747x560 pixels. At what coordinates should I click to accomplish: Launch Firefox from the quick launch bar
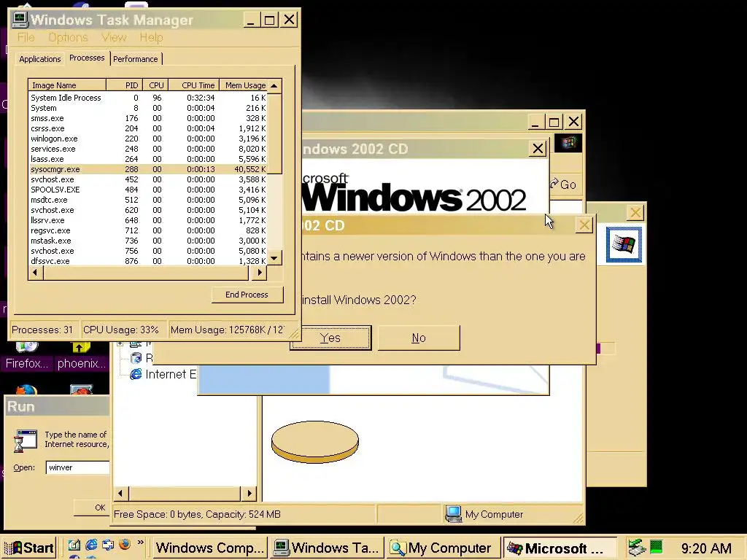pos(124,545)
